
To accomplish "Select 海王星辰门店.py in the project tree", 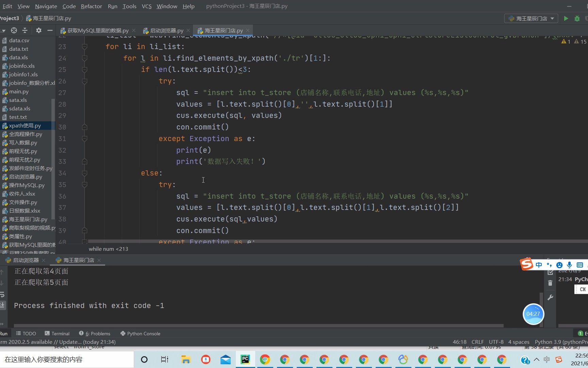I will coord(28,219).
